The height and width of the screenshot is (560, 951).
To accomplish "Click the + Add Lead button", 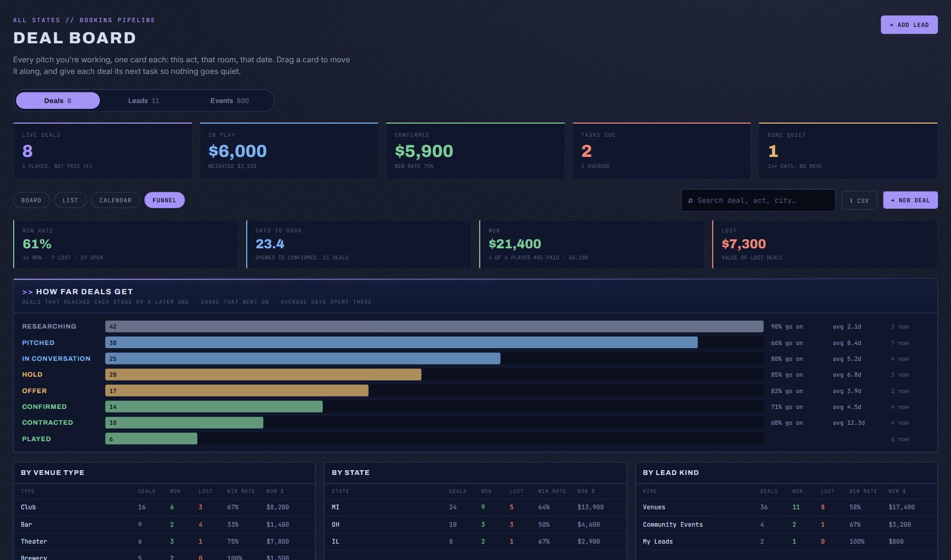I will 909,25.
